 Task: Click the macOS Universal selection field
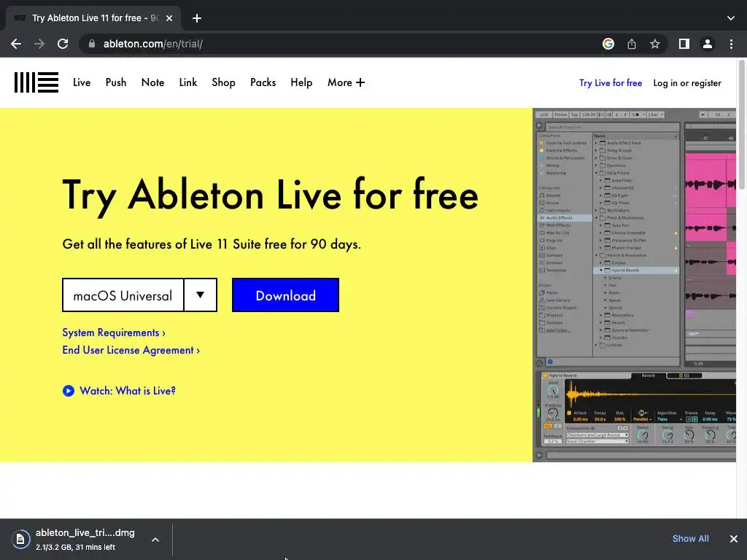pyautogui.click(x=123, y=295)
